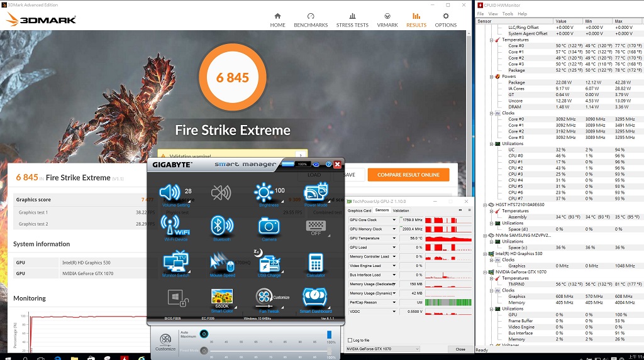The width and height of the screenshot is (644, 360).
Task: Click the Fixed Mode fan speed slider
Action: [271, 351]
